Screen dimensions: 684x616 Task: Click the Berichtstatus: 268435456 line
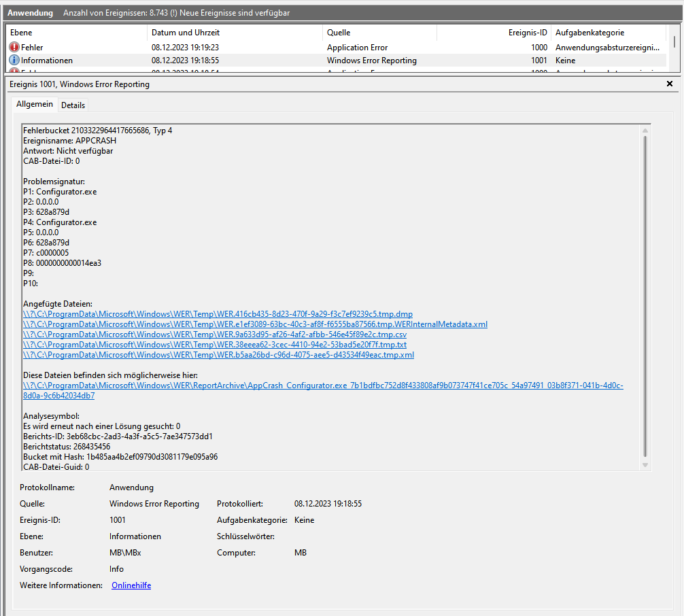(x=67, y=447)
